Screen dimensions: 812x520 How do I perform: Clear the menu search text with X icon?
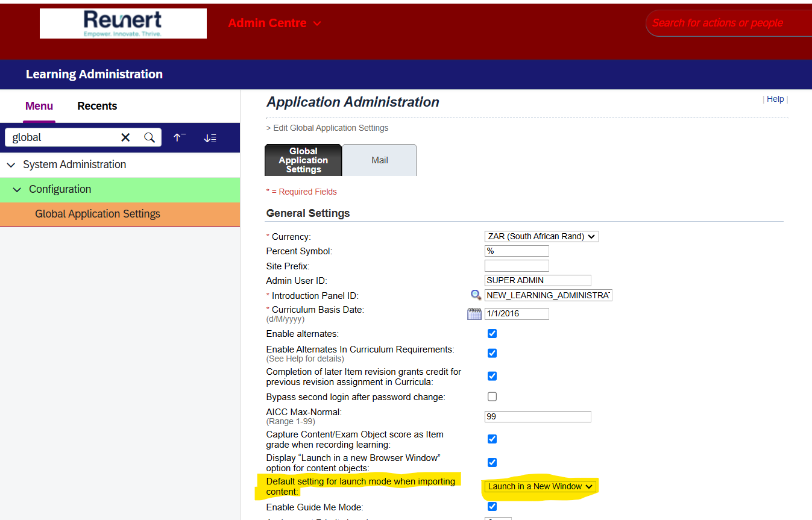[125, 137]
